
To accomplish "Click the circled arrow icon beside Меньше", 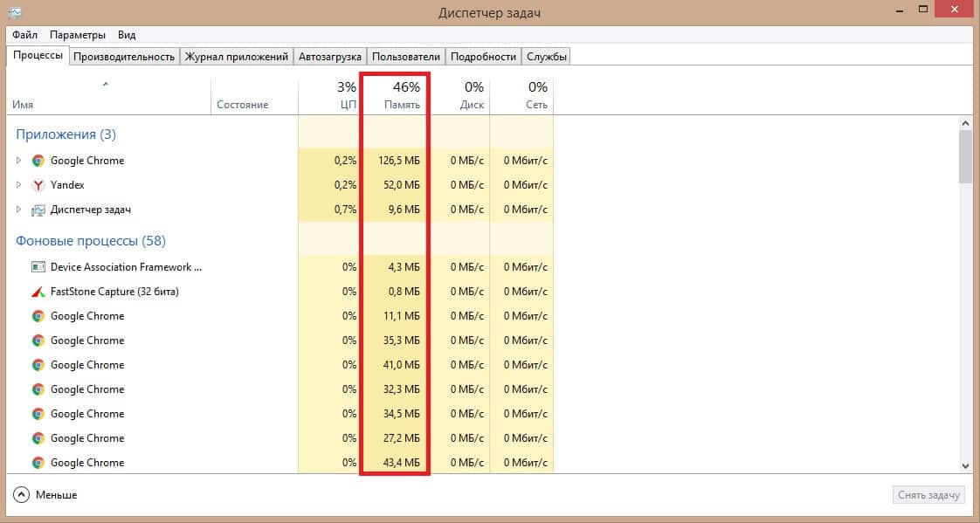I will pyautogui.click(x=21, y=495).
